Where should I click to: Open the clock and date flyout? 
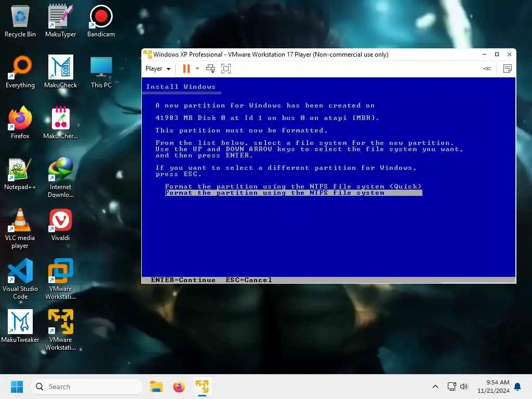pos(493,387)
